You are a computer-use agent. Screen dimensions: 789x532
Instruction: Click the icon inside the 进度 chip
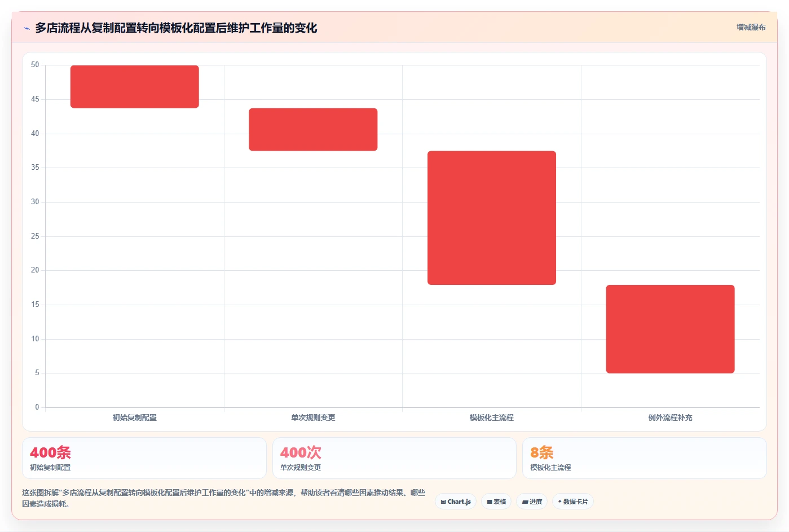click(x=525, y=502)
